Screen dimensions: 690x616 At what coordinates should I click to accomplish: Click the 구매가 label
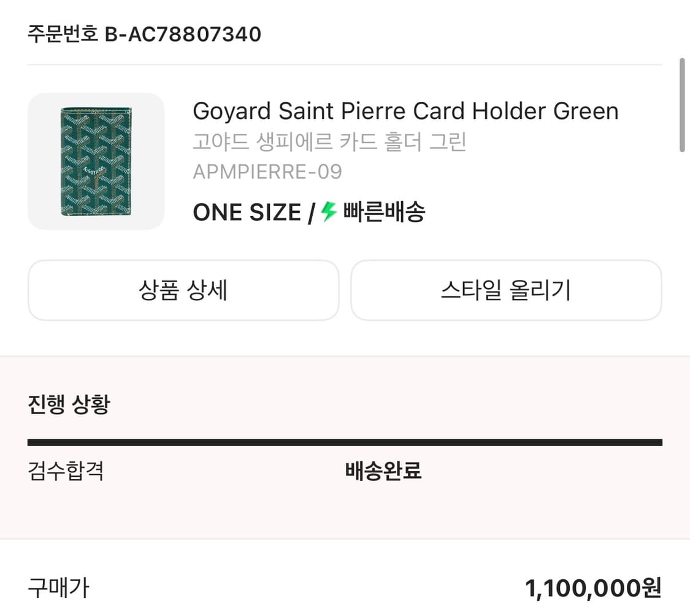59,588
